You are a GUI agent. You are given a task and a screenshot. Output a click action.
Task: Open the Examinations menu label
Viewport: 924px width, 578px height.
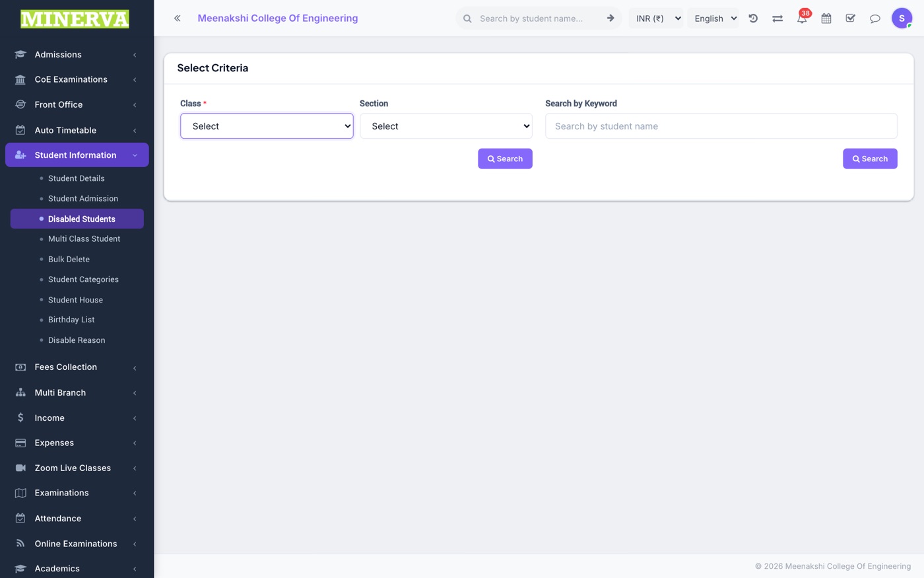(x=61, y=493)
